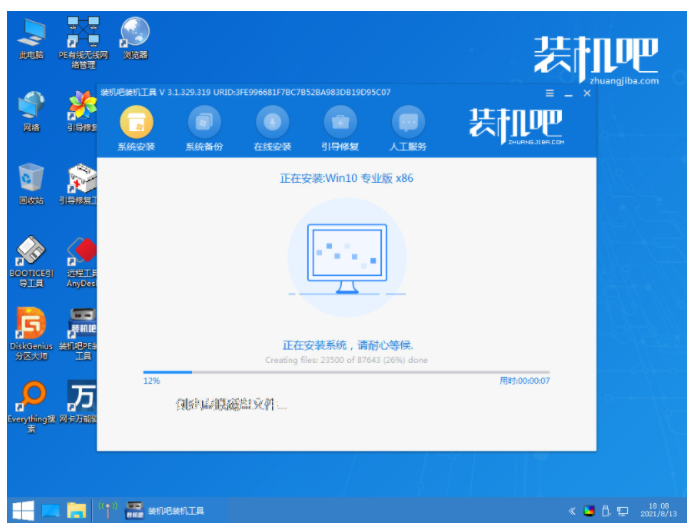This screenshot has width=694, height=532.
Task: Open the 回收站 recycle bin
Action: pyautogui.click(x=31, y=178)
